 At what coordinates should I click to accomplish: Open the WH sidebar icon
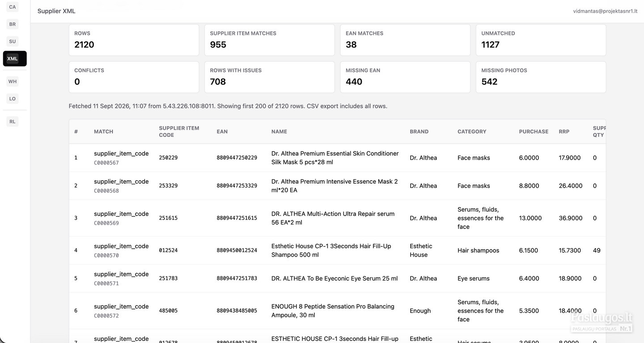point(13,81)
